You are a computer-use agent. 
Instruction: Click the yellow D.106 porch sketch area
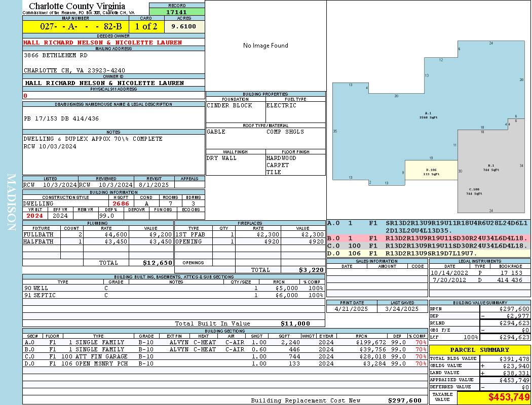[431, 170]
